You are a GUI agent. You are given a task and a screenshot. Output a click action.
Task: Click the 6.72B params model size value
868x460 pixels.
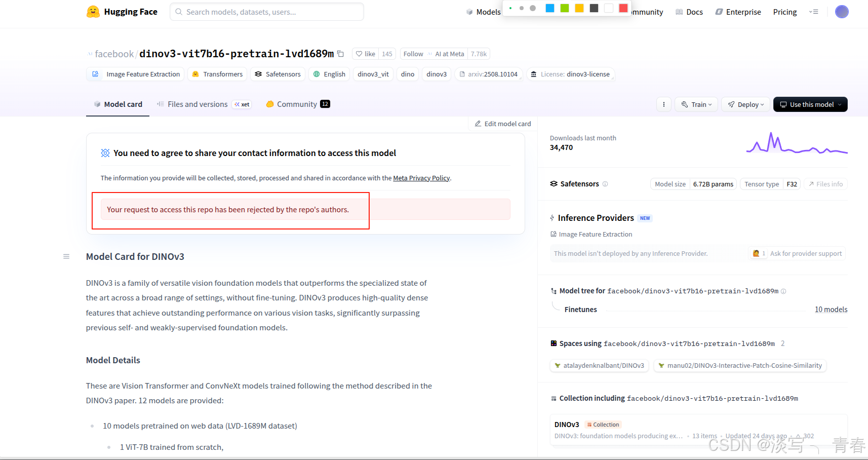tap(713, 184)
